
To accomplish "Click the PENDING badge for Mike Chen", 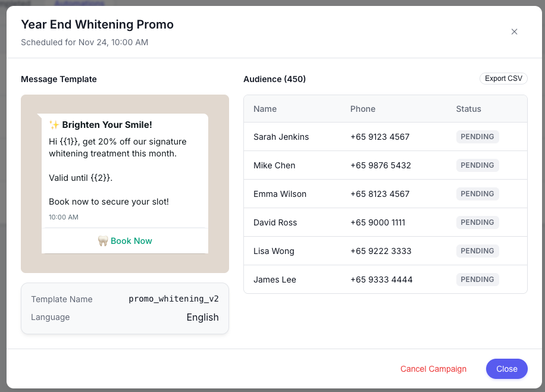I will [x=477, y=165].
